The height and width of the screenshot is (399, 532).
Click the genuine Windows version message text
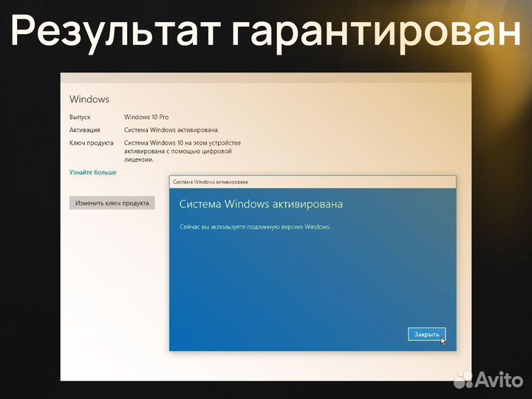pyautogui.click(x=255, y=227)
